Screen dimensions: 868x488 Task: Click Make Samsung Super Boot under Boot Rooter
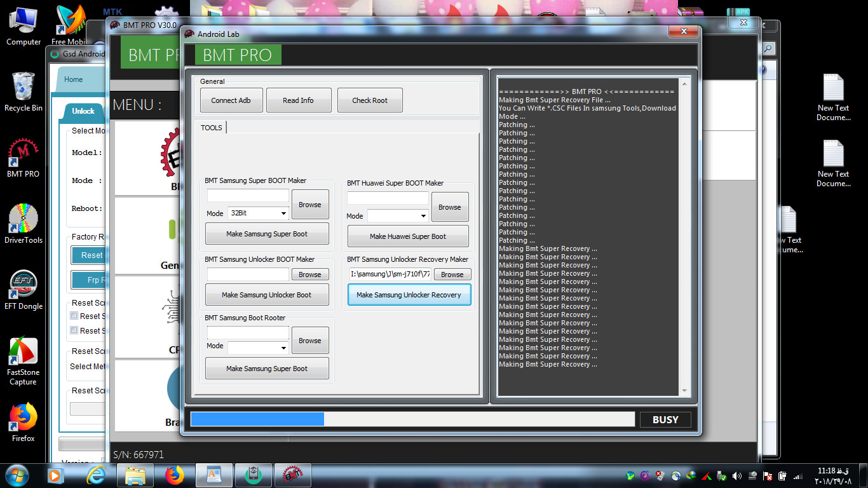coord(267,369)
